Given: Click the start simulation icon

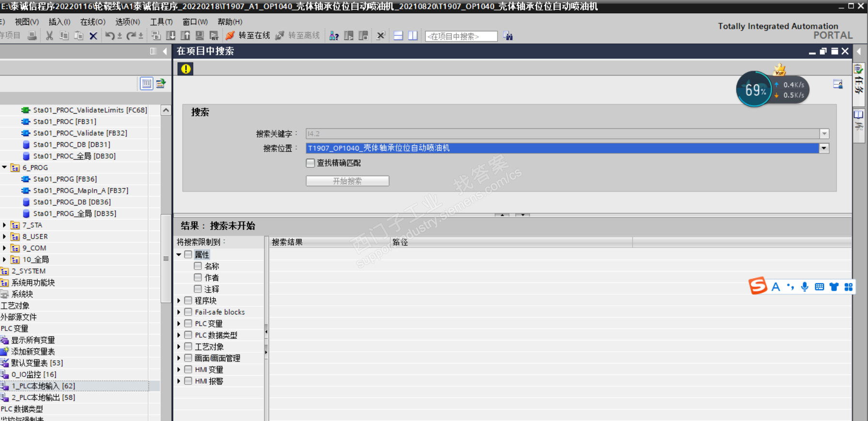Looking at the screenshot, I should [200, 36].
